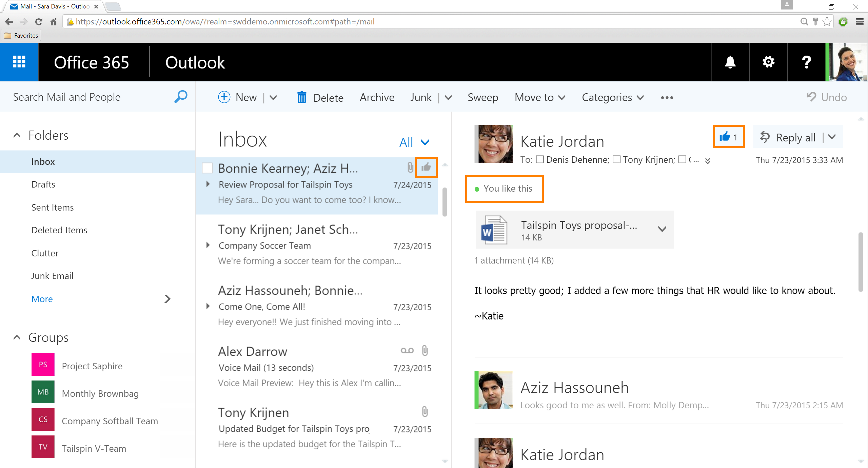The image size is (868, 468).
Task: Open the All filter dropdown
Action: coord(414,142)
